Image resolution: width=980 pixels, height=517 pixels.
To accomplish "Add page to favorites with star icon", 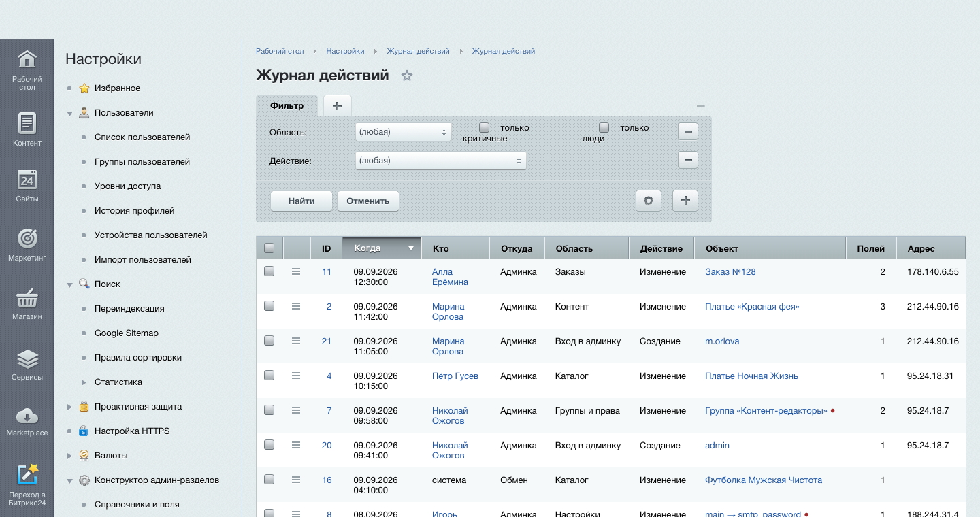I will 407,76.
